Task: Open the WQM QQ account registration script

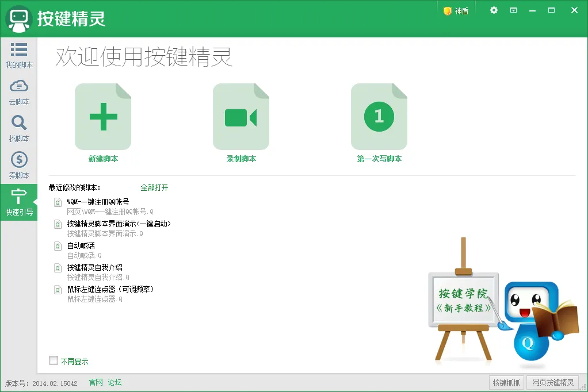Action: coord(98,202)
